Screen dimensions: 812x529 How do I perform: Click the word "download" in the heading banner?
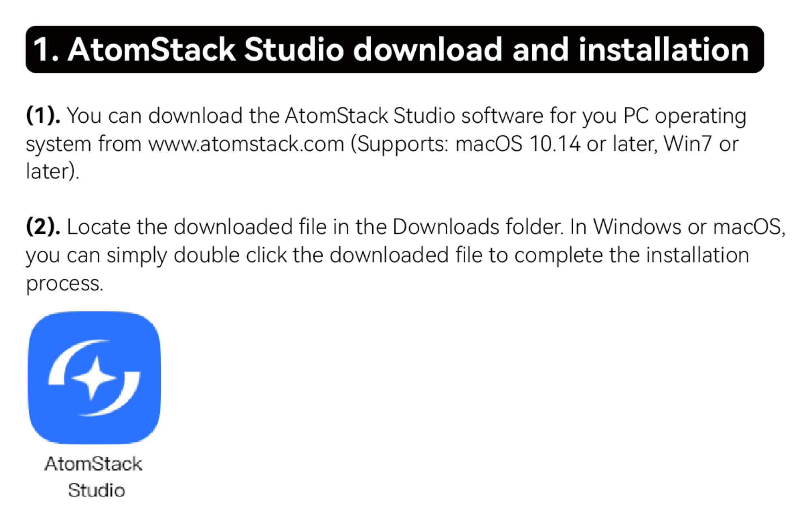click(428, 50)
